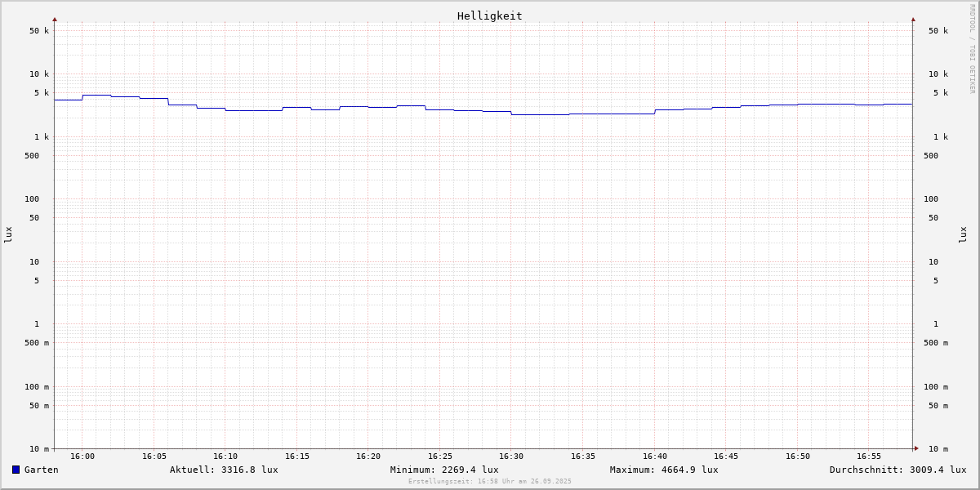Click the 16:30 time axis label
Image resolution: width=980 pixels, height=490 pixels.
tap(511, 457)
